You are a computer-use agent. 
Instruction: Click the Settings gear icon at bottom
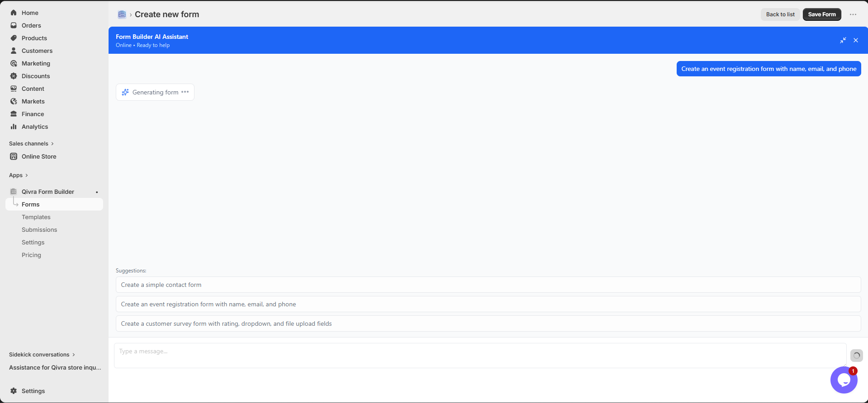14,391
